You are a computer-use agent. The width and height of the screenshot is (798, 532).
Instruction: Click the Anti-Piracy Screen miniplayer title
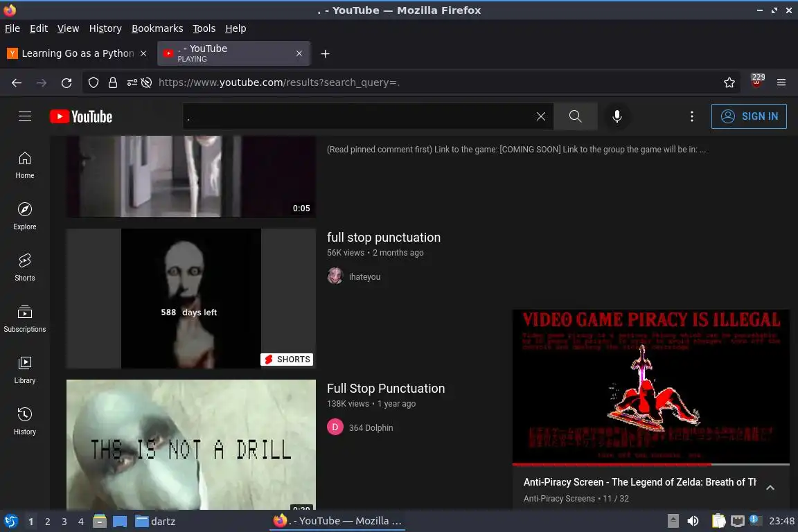coord(640,481)
